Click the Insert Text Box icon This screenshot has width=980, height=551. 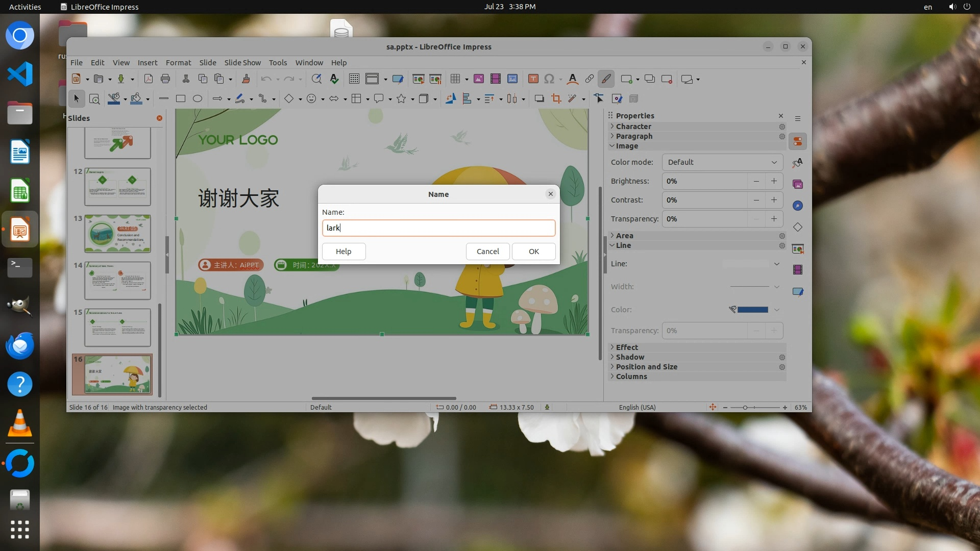[533, 79]
